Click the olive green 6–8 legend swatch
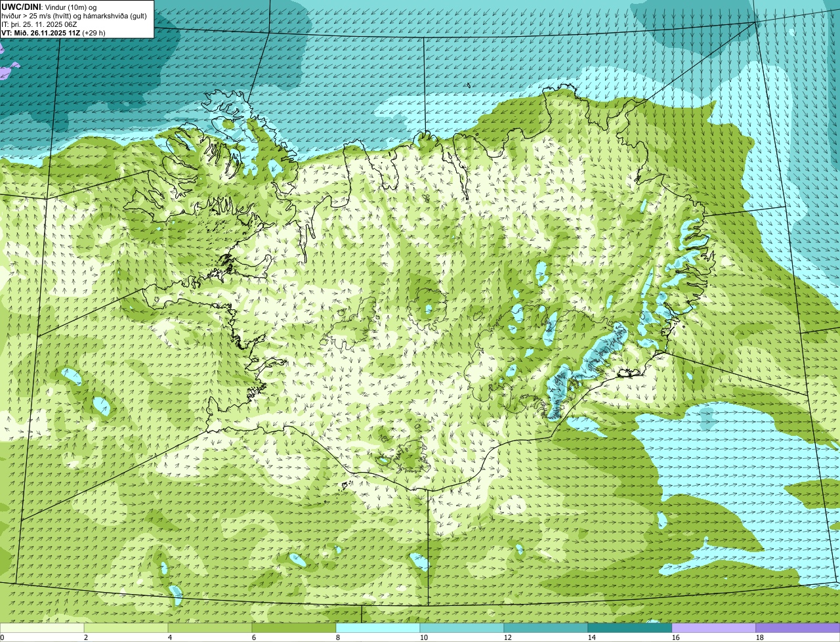840x642 pixels. (x=294, y=628)
